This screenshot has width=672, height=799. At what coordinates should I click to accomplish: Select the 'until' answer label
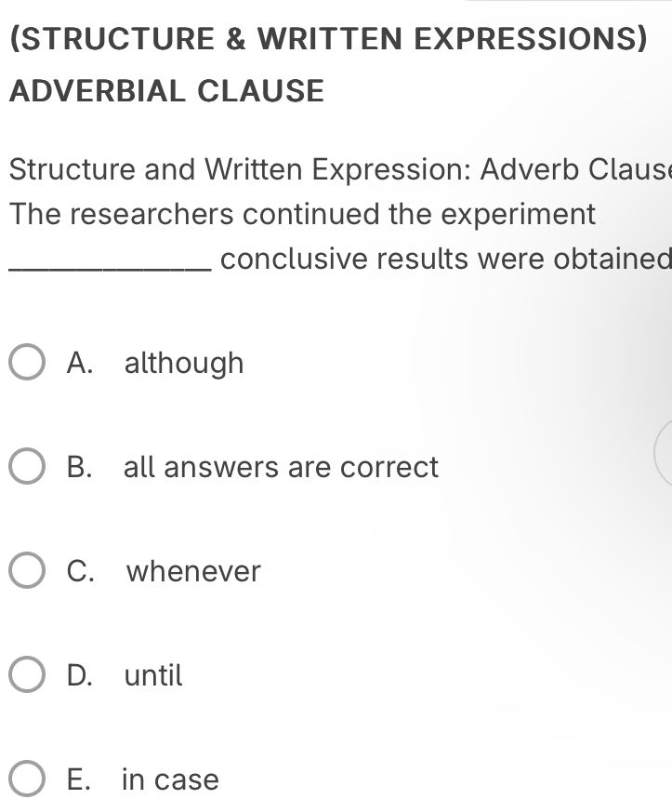point(153,675)
